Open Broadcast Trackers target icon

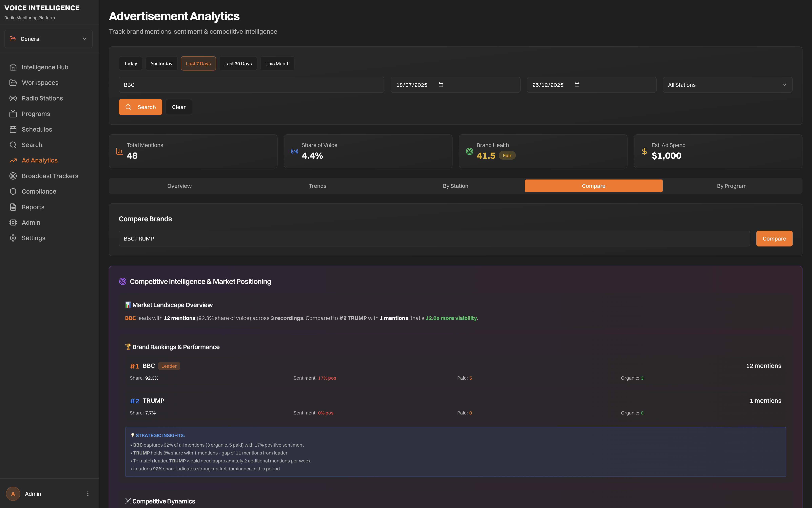click(13, 176)
